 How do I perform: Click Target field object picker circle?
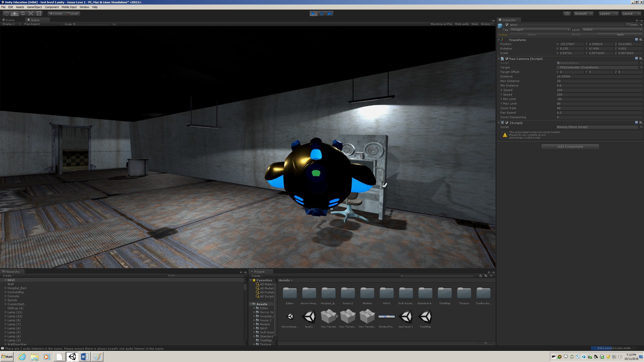(x=641, y=67)
